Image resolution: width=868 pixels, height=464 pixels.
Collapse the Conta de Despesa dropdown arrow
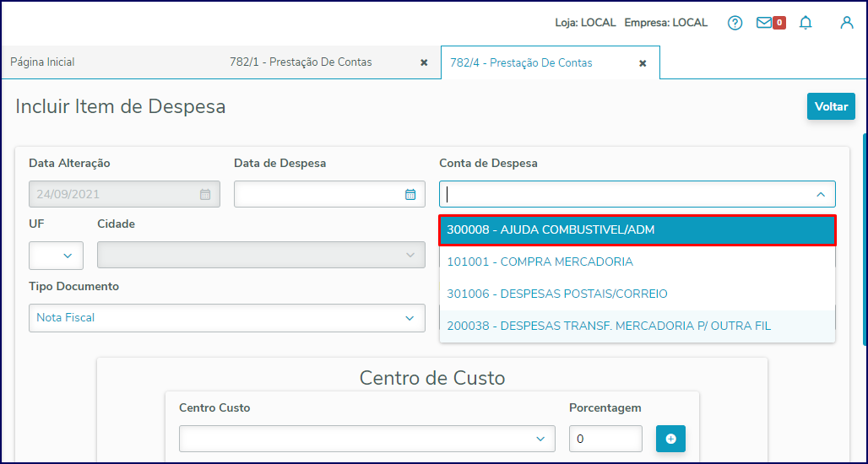click(821, 195)
